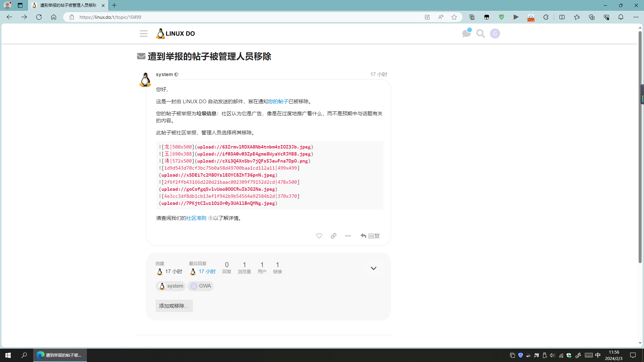This screenshot has height=362, width=644.
Task: View site information lock icon
Action: [71, 17]
